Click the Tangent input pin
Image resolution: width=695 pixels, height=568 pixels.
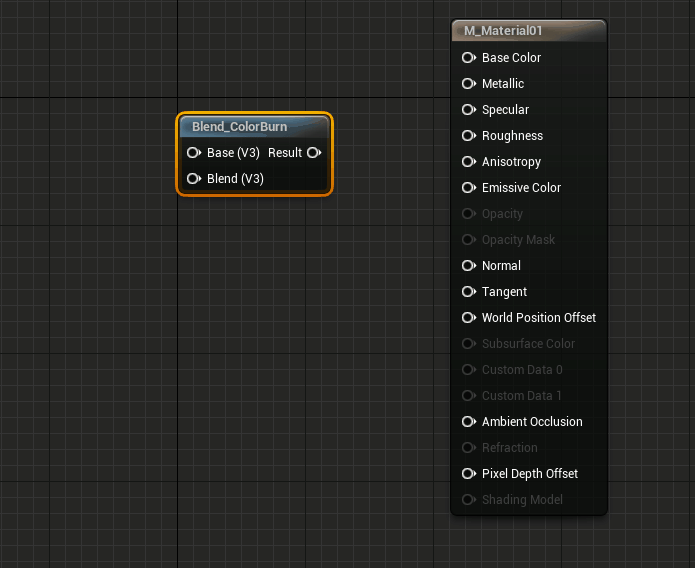tap(469, 292)
